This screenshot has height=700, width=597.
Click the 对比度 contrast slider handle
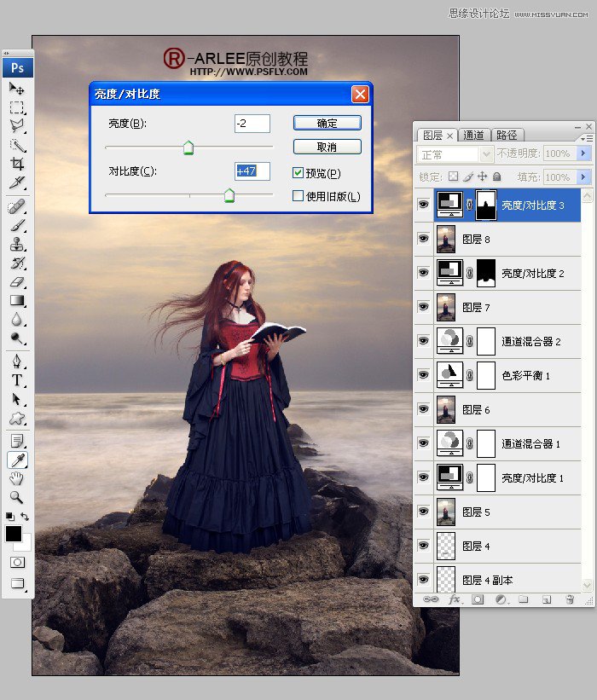[x=229, y=195]
